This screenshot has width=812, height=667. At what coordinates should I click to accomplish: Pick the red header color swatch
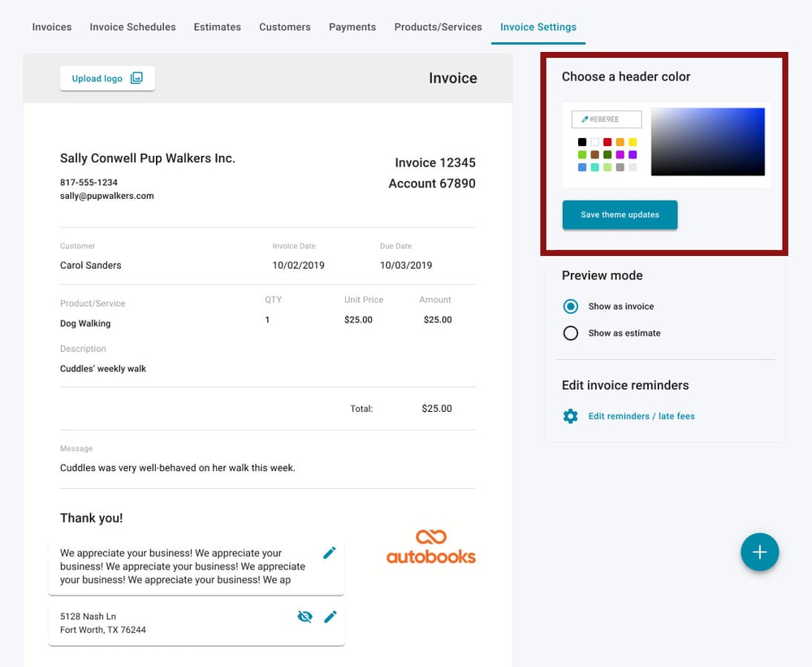point(607,142)
